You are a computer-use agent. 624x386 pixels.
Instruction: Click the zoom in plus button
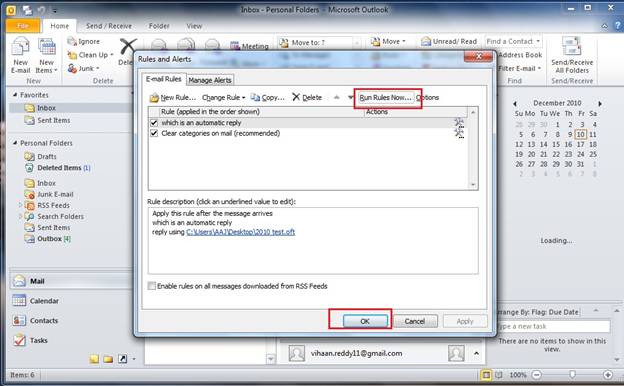(608, 374)
